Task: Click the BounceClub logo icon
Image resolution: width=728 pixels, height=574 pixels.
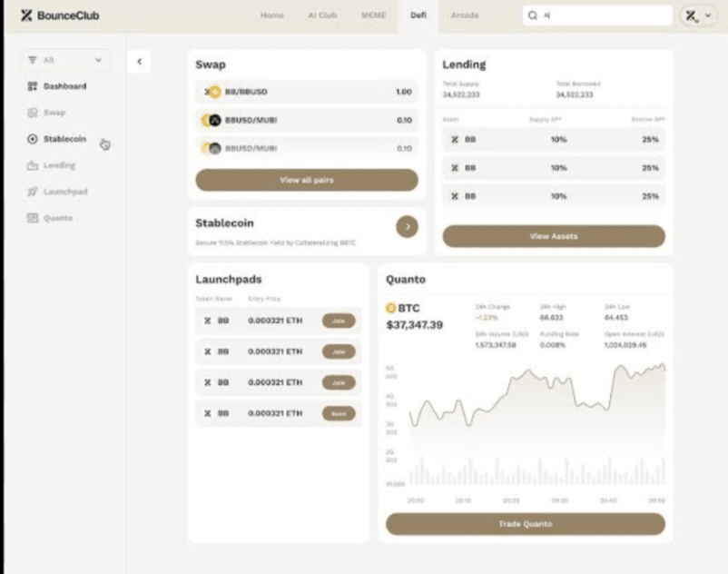Action: click(26, 15)
